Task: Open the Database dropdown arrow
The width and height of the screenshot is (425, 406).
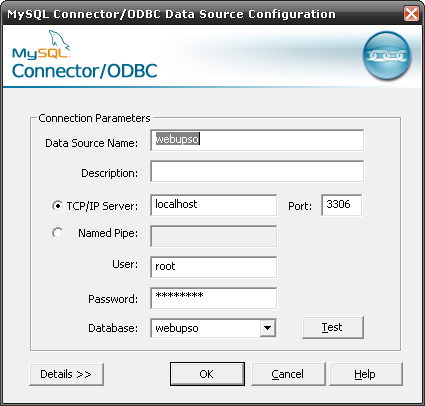Action: 267,328
